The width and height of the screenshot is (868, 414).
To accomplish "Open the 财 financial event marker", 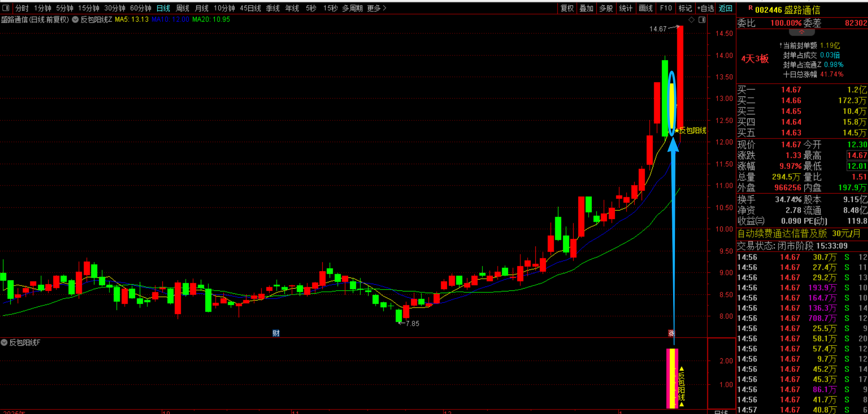I will point(276,333).
